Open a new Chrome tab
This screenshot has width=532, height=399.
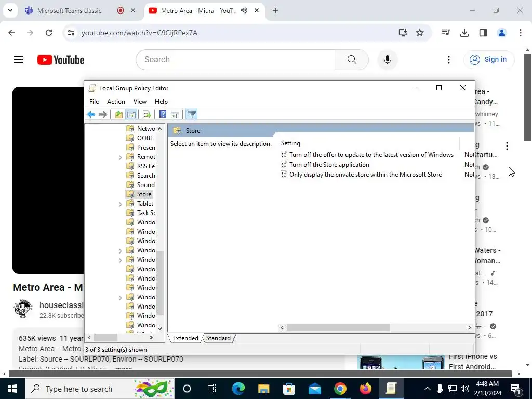[275, 10]
